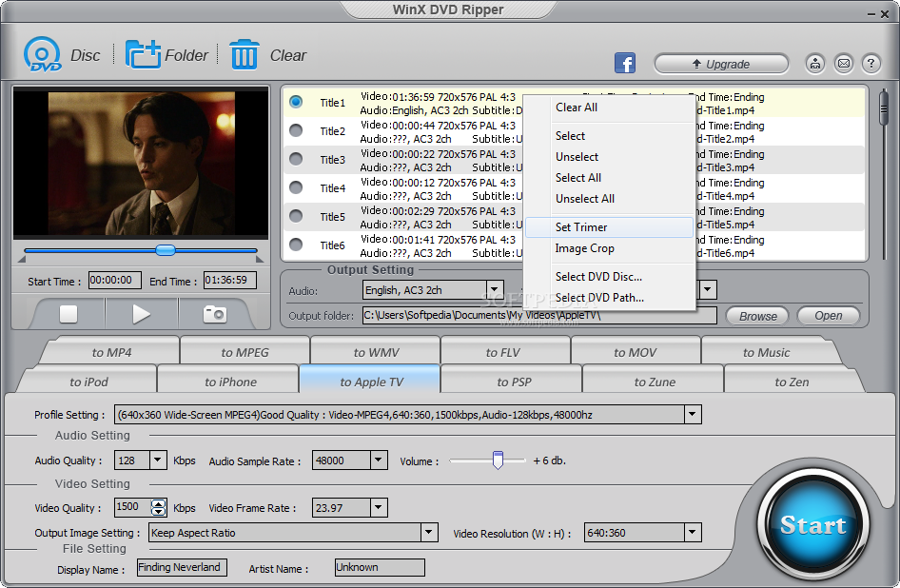900x588 pixels.
Task: Click the Start Time field
Action: pyautogui.click(x=115, y=281)
